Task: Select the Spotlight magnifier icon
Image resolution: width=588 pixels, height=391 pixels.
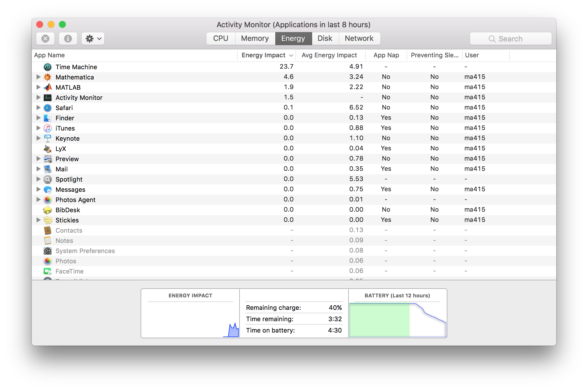Action: tap(48, 179)
